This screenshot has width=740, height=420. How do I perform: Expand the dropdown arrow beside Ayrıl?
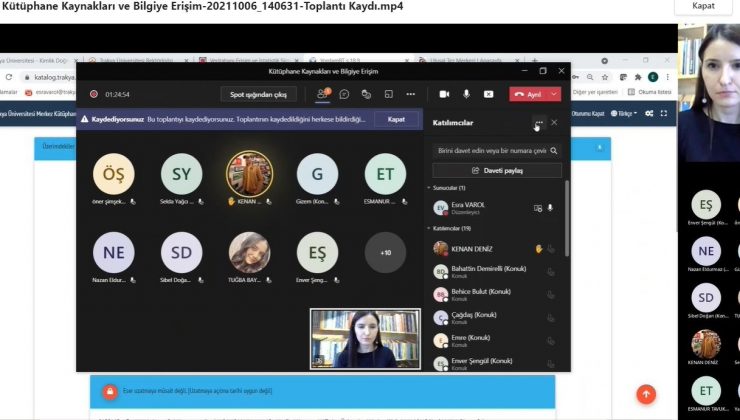pyautogui.click(x=555, y=94)
